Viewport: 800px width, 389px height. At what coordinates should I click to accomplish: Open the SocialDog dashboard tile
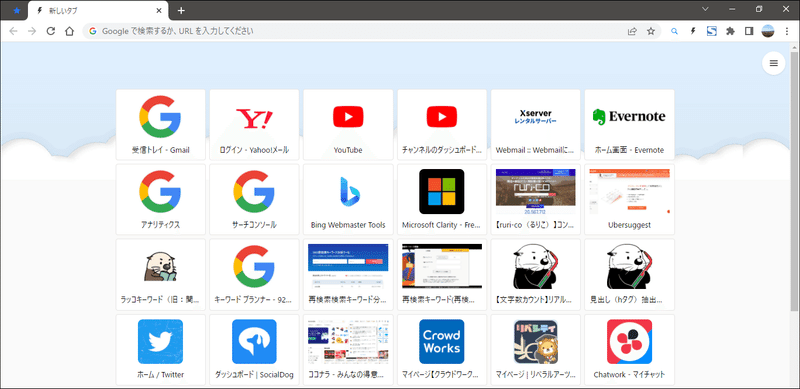pyautogui.click(x=254, y=349)
